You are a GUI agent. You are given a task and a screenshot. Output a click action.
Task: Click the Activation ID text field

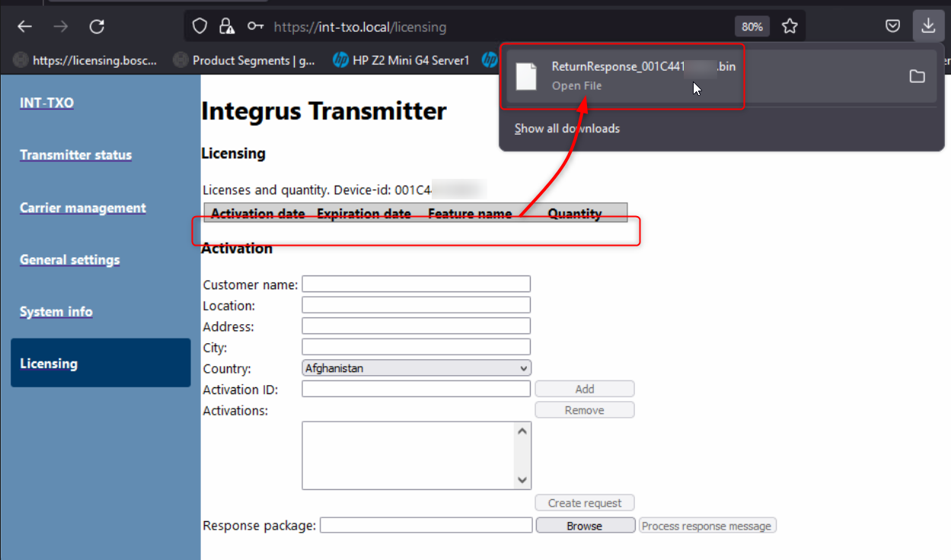click(416, 389)
